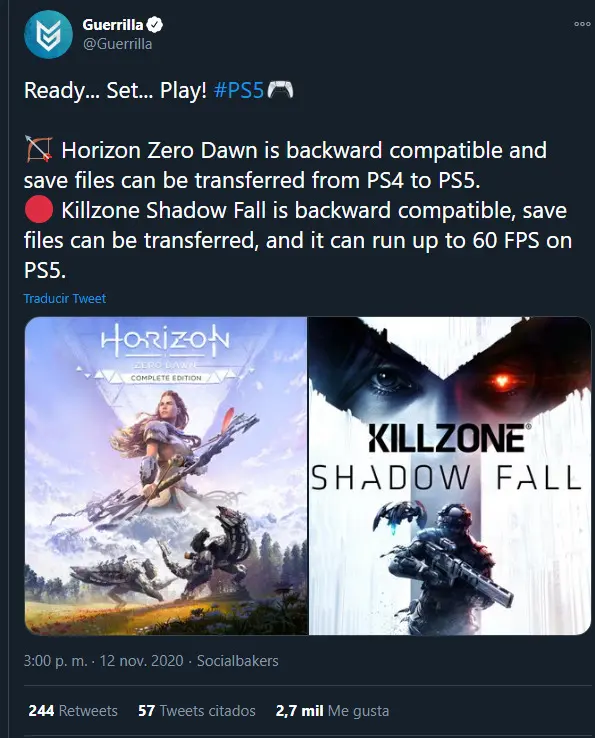595x738 pixels.
Task: Open the Guerrilla profile avatar
Action: [x=48, y=35]
